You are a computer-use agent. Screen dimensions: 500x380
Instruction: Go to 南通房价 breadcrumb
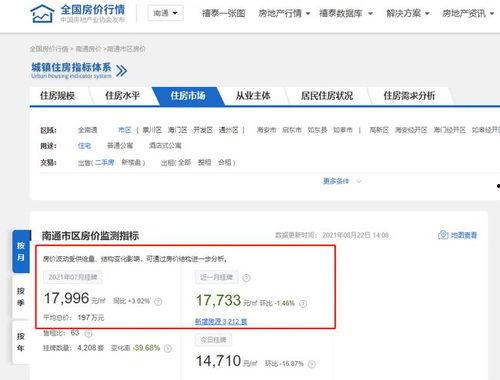pyautogui.click(x=88, y=49)
